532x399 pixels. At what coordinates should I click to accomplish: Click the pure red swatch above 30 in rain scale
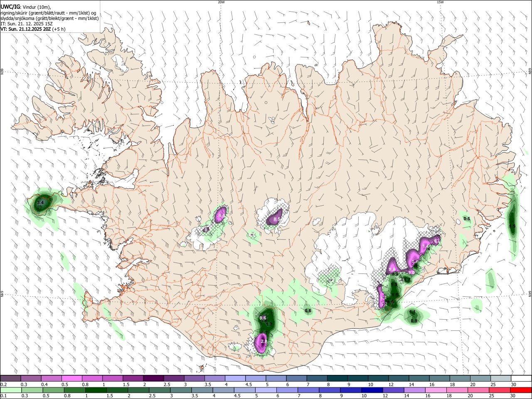(x=521, y=390)
